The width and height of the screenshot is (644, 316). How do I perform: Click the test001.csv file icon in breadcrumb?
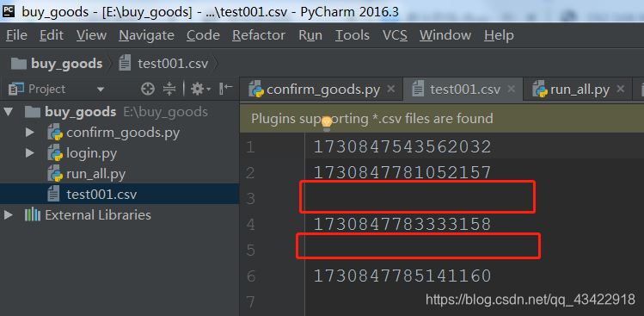(125, 64)
